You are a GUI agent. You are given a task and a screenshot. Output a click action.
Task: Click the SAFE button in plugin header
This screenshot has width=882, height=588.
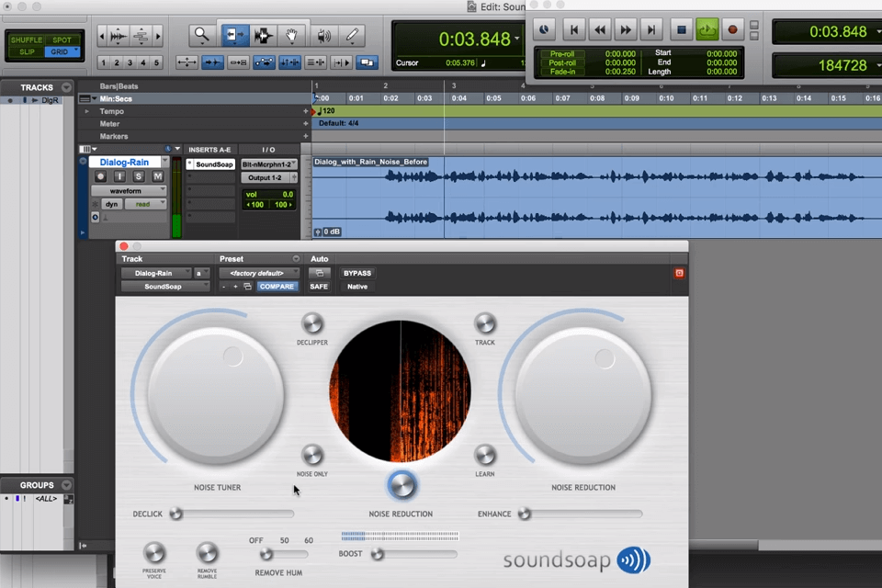319,287
